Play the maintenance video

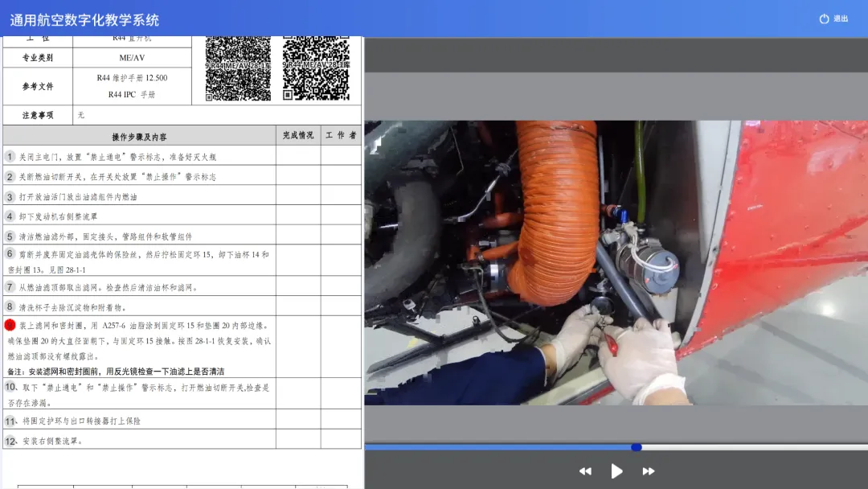click(x=616, y=471)
